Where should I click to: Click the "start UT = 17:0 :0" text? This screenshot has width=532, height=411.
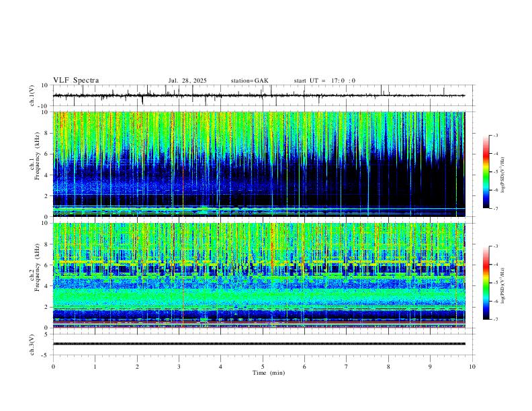tap(324, 81)
